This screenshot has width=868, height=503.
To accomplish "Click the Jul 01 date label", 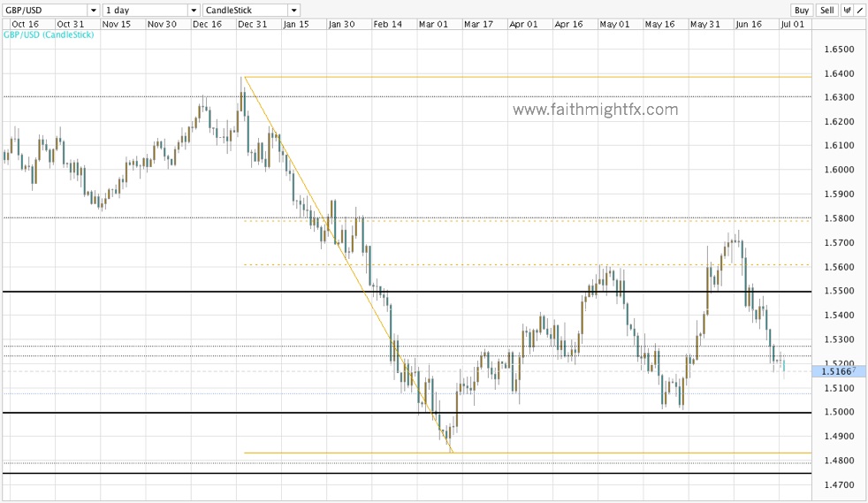I will (x=792, y=25).
